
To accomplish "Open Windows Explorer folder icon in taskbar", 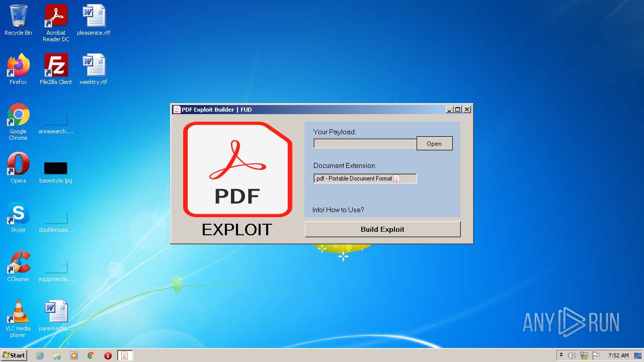I will click(57, 355).
